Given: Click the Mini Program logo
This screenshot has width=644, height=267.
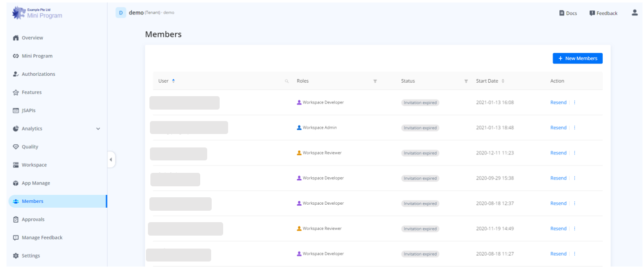Looking at the screenshot, I should pos(37,13).
